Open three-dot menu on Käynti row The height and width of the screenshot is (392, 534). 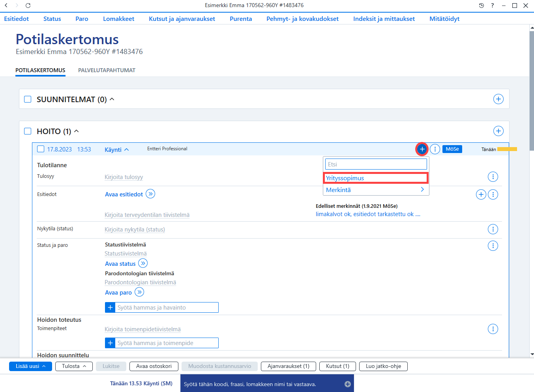point(435,149)
